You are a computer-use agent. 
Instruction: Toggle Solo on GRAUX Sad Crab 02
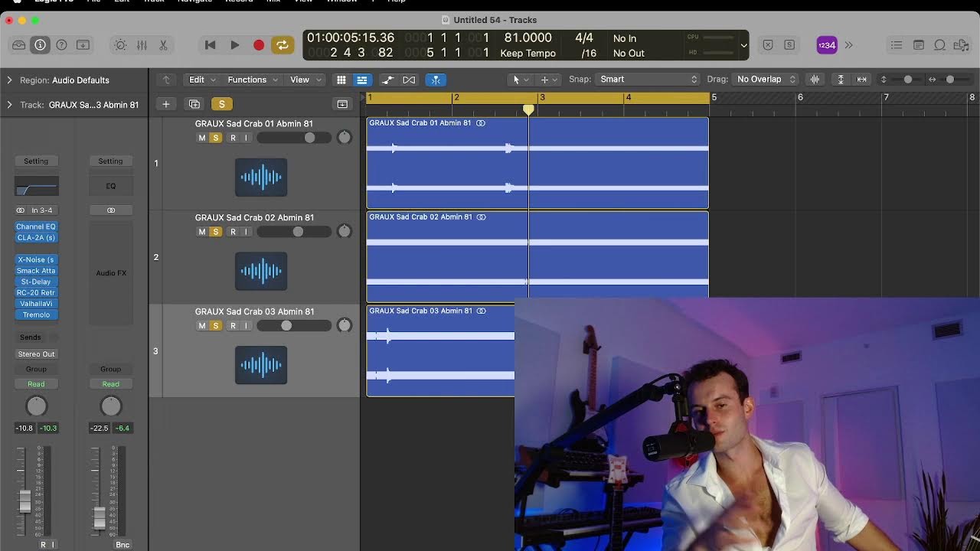click(216, 232)
